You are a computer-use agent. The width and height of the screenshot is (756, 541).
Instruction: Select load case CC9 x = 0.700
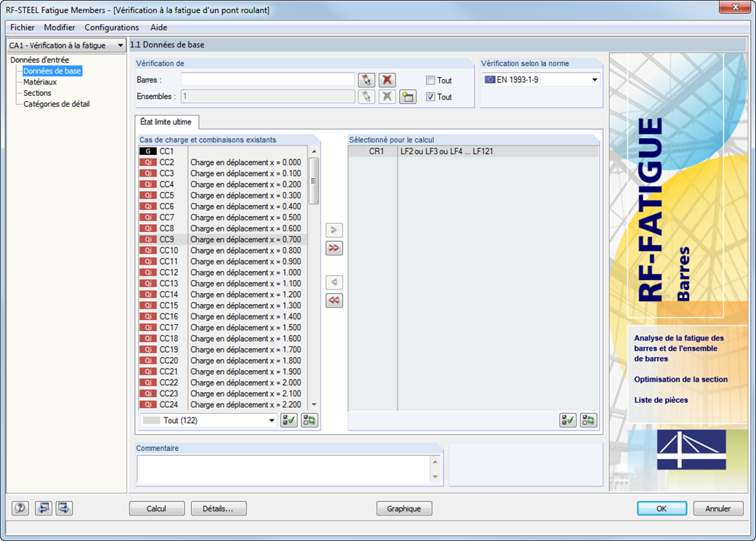(222, 240)
